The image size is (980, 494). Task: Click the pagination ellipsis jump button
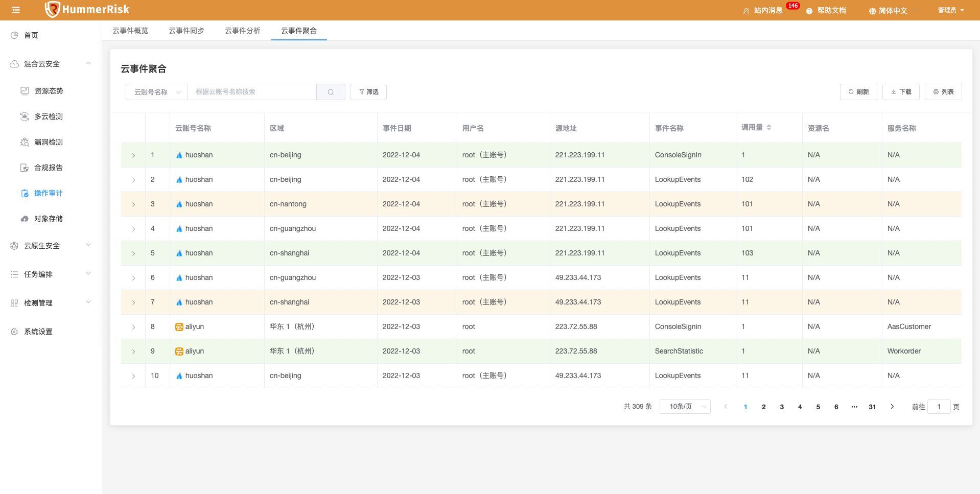(x=854, y=407)
